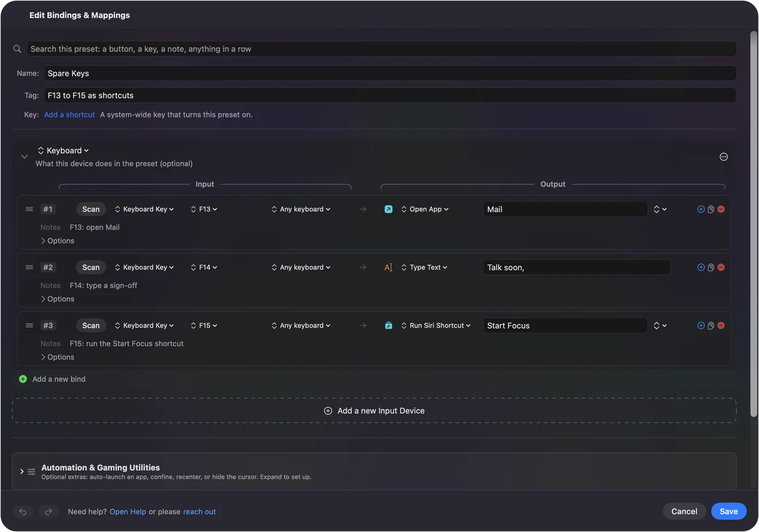759x532 pixels.
Task: Collapse the Keyboard device section
Action: (24, 157)
